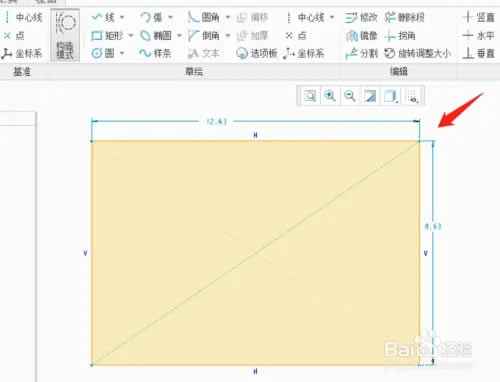Select the sketch Point (点) tool
This screenshot has height=382, width=500.
pyautogui.click(x=296, y=35)
